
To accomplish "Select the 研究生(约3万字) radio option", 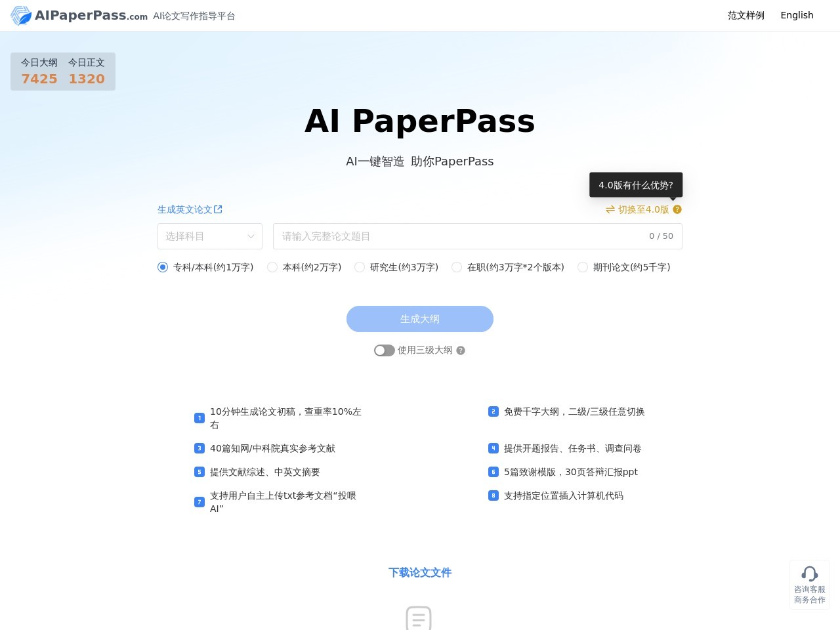I will click(360, 267).
